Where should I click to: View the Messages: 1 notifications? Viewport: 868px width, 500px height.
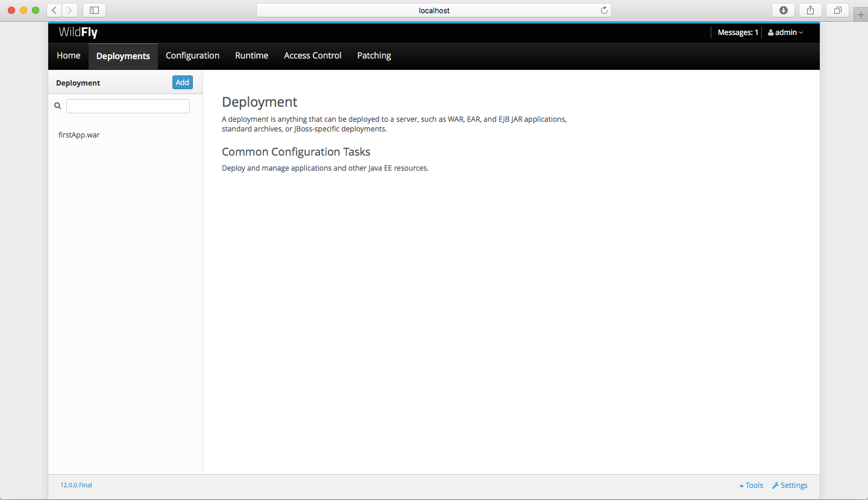pos(738,33)
